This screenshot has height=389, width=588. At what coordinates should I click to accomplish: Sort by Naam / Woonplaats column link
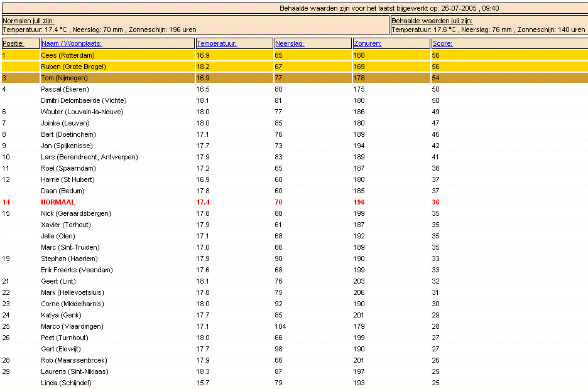71,43
